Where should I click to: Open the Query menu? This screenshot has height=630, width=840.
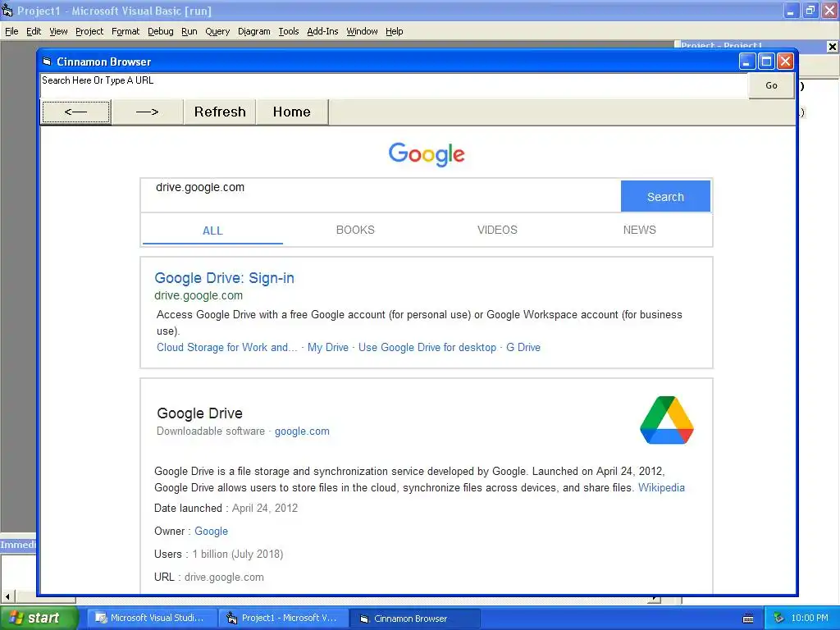click(217, 32)
